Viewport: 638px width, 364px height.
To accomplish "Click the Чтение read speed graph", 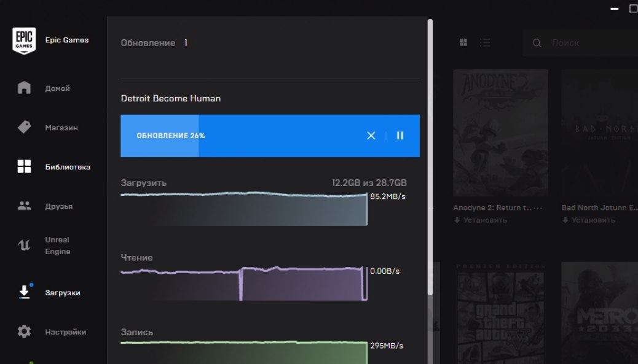I will (x=244, y=284).
